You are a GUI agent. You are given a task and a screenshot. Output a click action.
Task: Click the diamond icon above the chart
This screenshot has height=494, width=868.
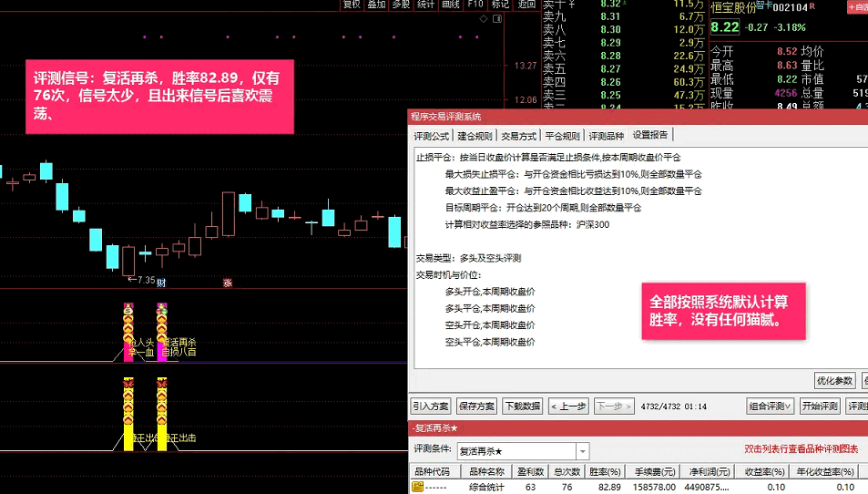pos(484,19)
